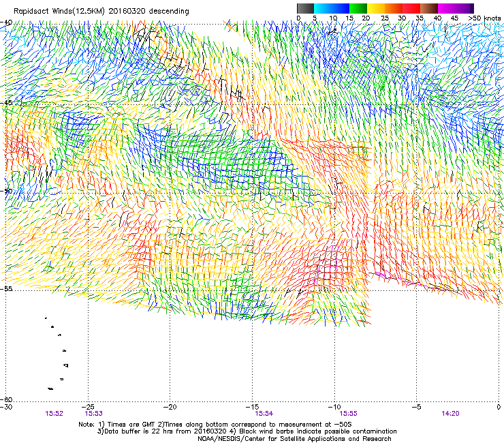The width and height of the screenshot is (504, 443).
Task: Click the 'Times are GMT' note line
Action: click(x=215, y=425)
